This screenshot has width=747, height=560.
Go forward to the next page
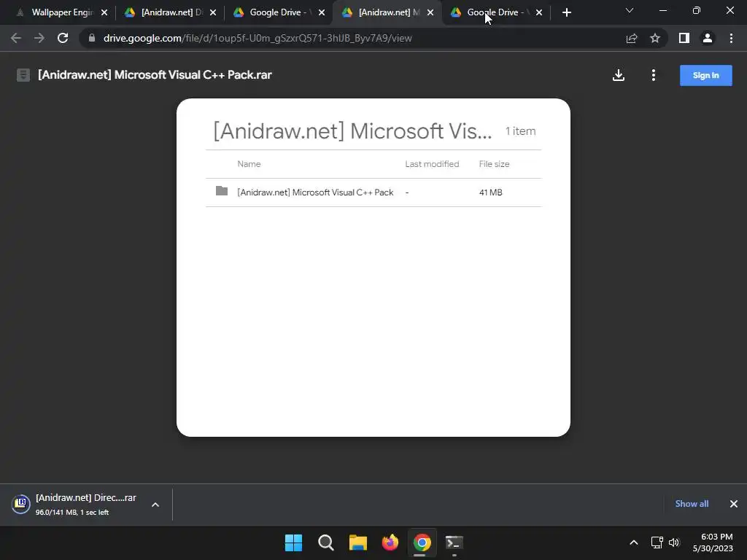click(39, 38)
